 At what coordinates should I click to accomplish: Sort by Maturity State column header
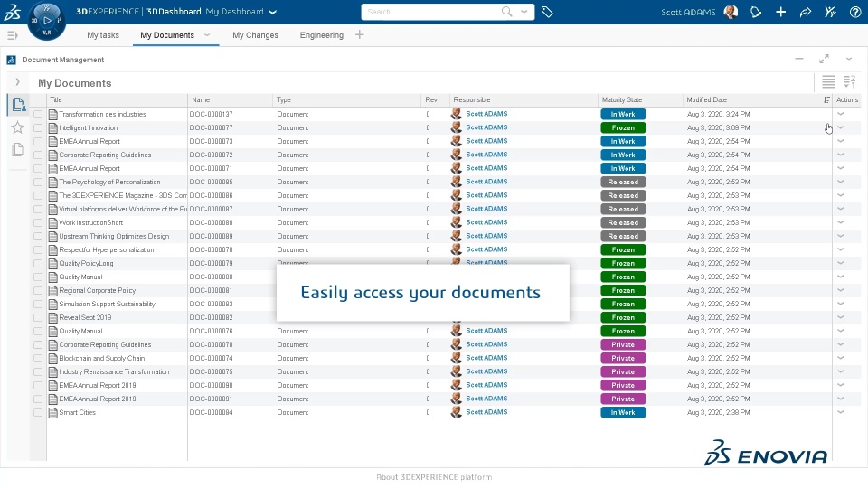(x=622, y=99)
